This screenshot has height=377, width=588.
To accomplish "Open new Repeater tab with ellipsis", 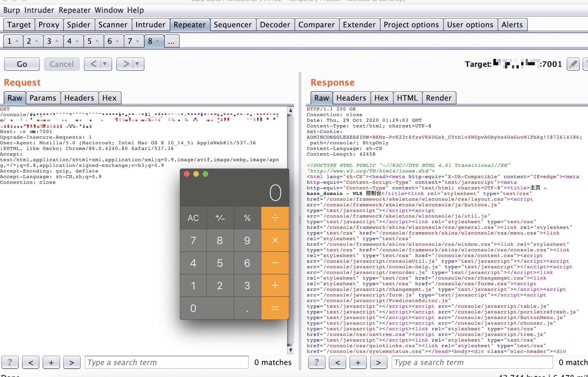I will [172, 41].
